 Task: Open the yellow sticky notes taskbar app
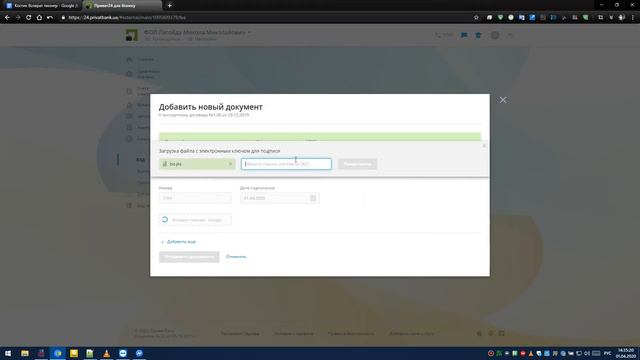point(74,353)
